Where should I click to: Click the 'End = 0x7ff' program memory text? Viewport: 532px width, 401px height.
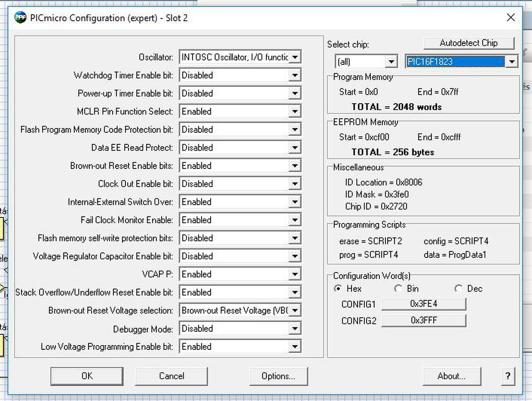tap(438, 92)
